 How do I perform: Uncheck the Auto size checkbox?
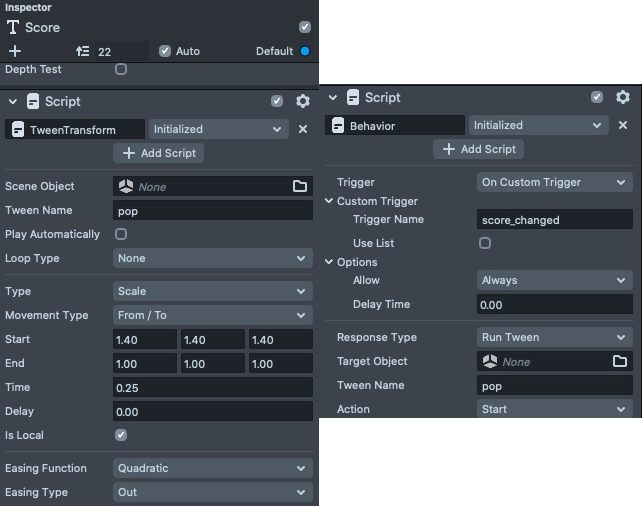[165, 51]
